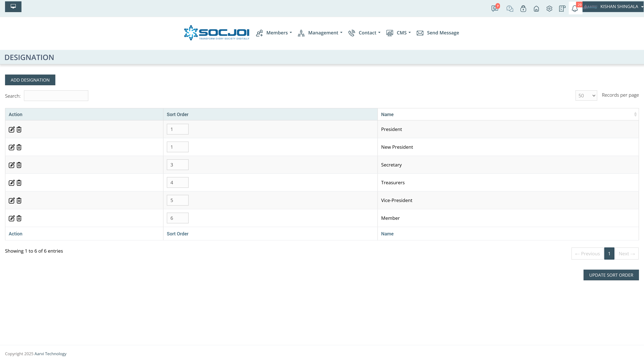Click the UPDATE SORT ORDER button

[x=611, y=275]
